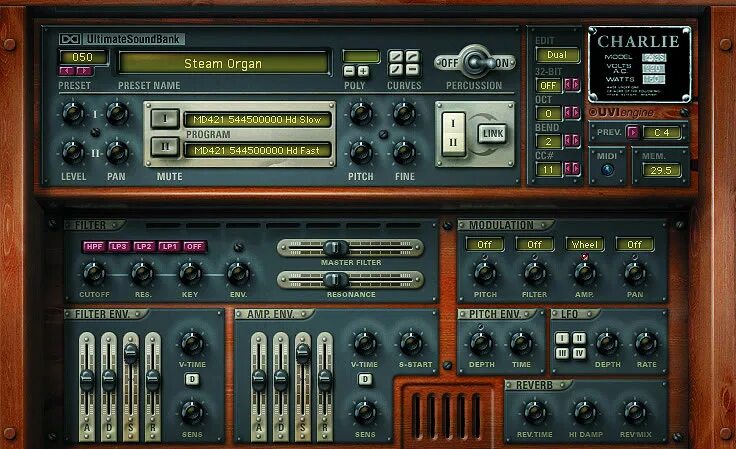This screenshot has height=449, width=736.
Task: Select the HPF filter type
Action: click(94, 246)
